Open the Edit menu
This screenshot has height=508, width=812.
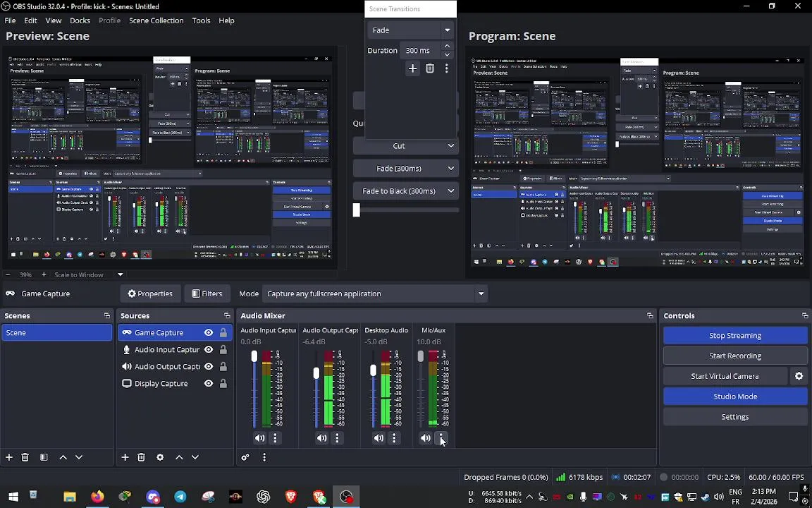point(30,20)
